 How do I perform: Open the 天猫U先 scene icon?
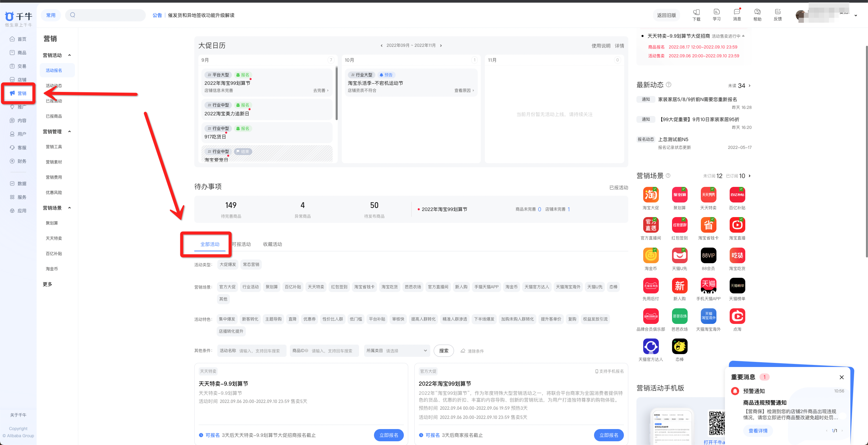click(x=679, y=255)
